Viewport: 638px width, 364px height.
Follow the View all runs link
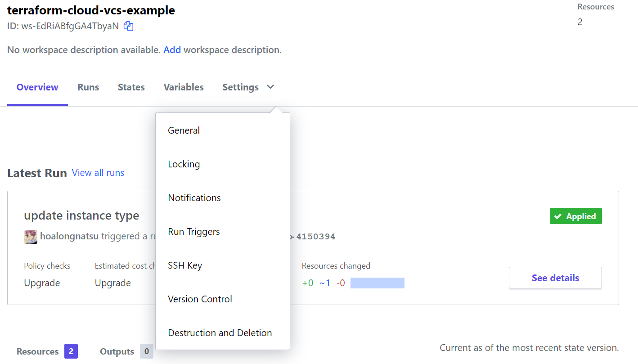[98, 173]
